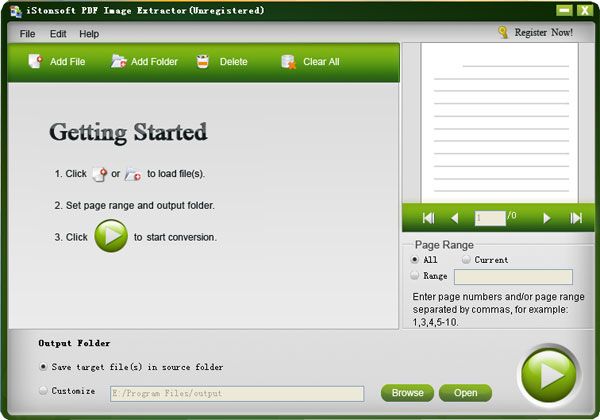Viewport: 600px width, 420px height.
Task: Click the page number input field
Action: pos(490,218)
